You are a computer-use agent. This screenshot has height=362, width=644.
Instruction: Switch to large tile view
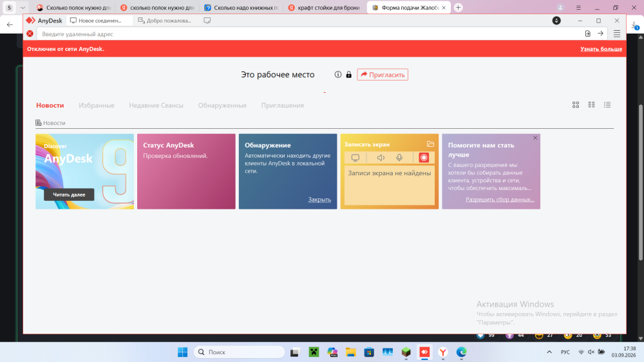pos(576,105)
